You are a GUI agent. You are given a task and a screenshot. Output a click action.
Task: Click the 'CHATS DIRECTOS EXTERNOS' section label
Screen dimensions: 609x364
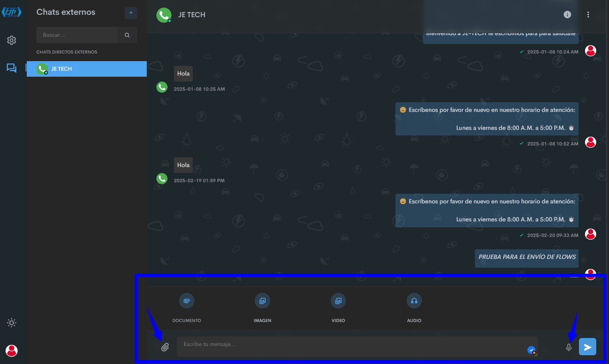(x=67, y=52)
